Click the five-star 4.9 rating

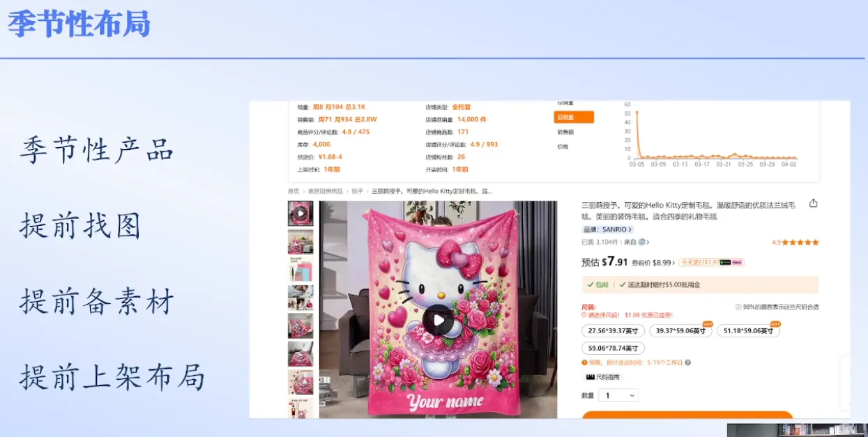[795, 243]
